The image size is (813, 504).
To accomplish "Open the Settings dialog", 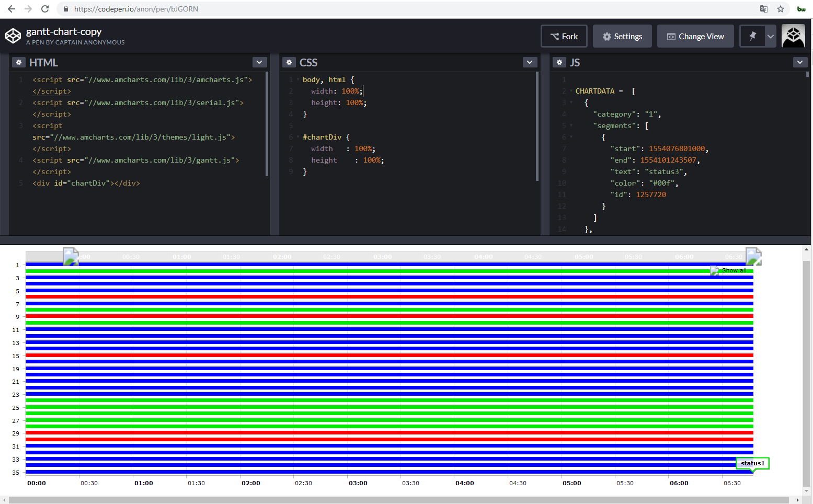I will 622,36.
